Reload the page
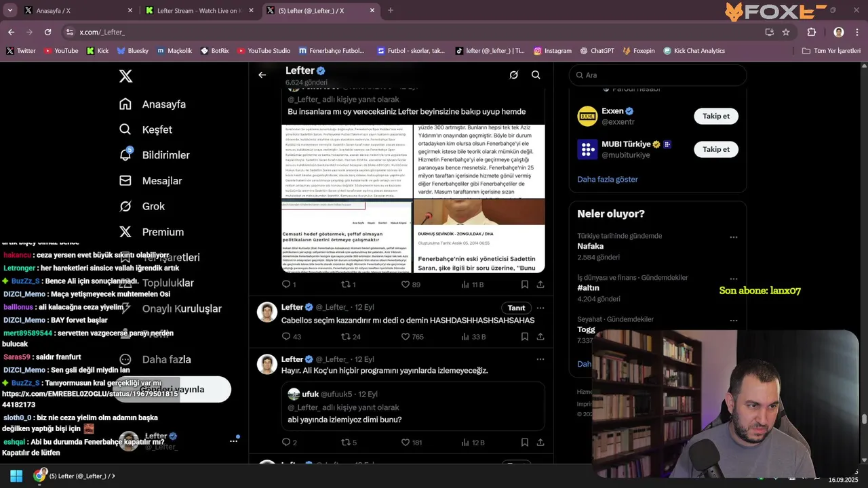The width and height of the screenshot is (868, 488). [47, 32]
